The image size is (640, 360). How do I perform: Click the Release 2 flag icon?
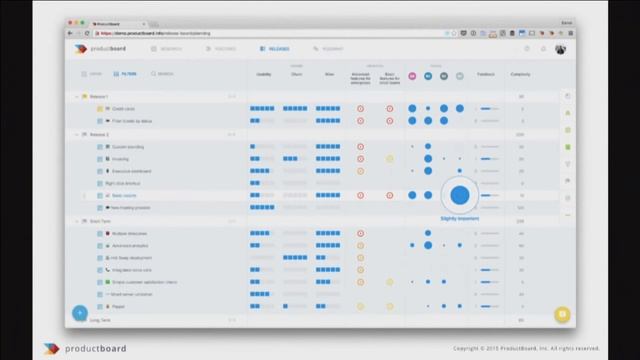[84, 134]
